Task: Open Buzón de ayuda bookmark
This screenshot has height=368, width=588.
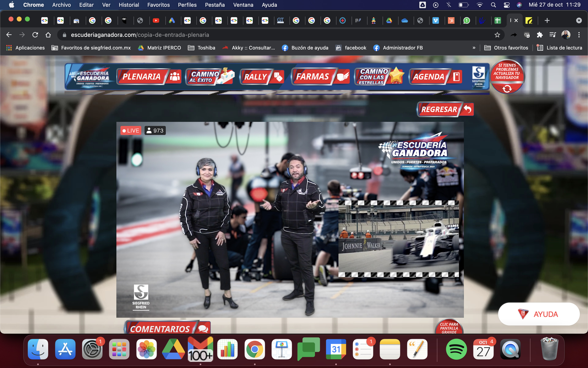Action: point(305,48)
